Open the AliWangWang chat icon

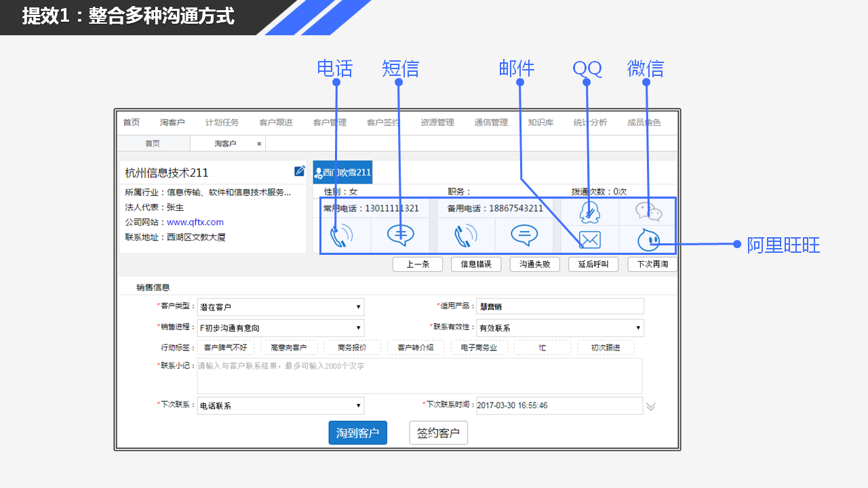click(648, 240)
